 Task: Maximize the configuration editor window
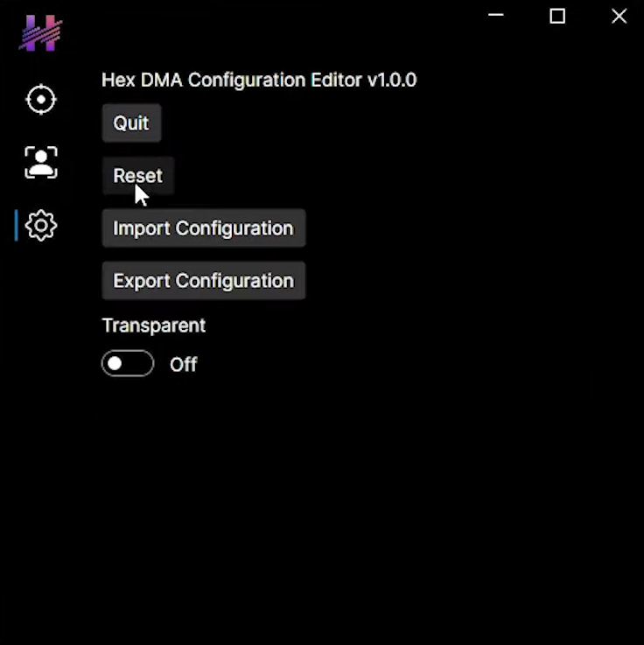coord(557,16)
